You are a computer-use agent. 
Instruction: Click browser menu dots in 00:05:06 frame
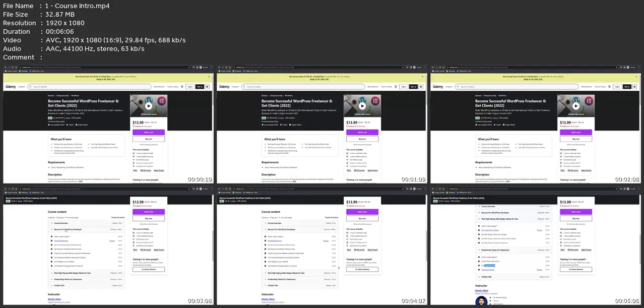point(638,189)
